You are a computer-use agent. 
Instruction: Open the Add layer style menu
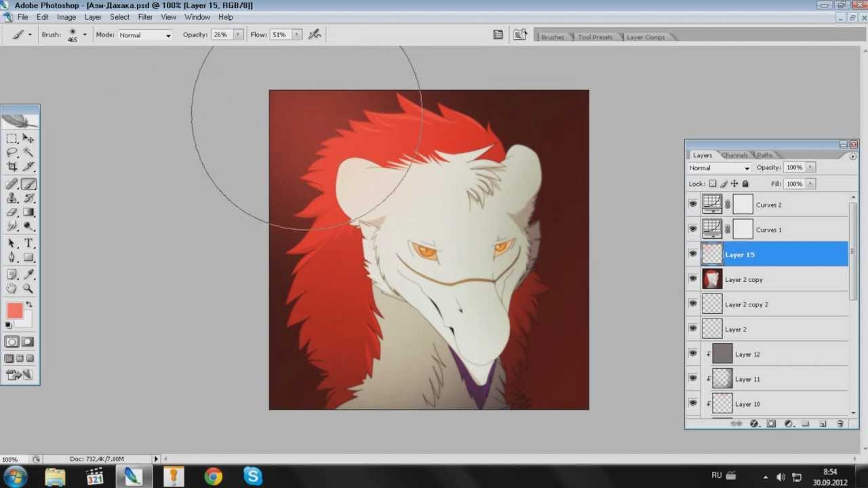(x=755, y=424)
